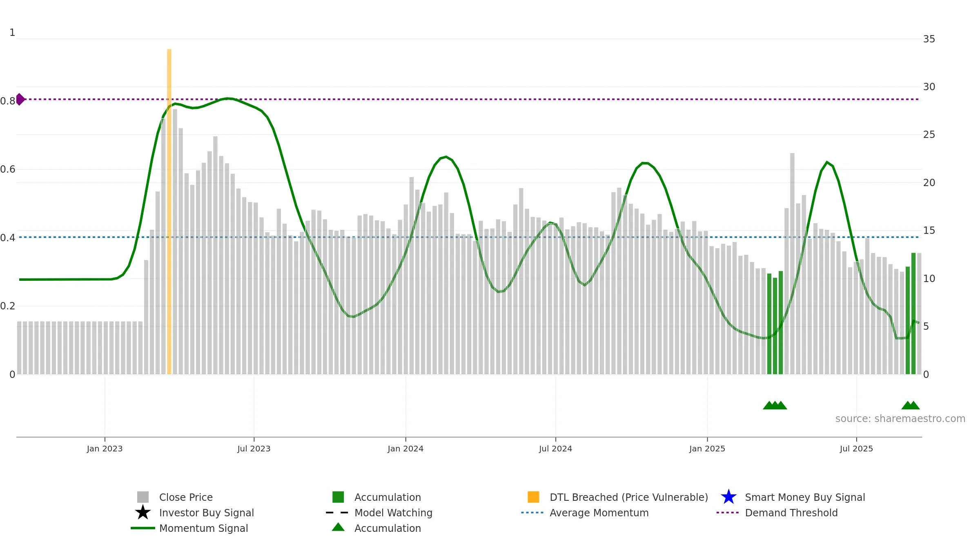Click the source: sharemaestro.com text
Screen dimensions: 980x551
(900, 419)
